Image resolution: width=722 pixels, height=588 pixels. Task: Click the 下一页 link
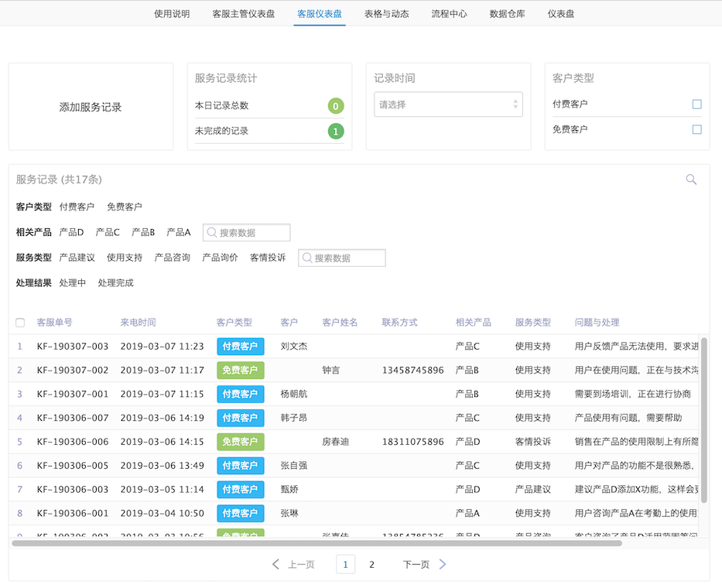point(416,565)
